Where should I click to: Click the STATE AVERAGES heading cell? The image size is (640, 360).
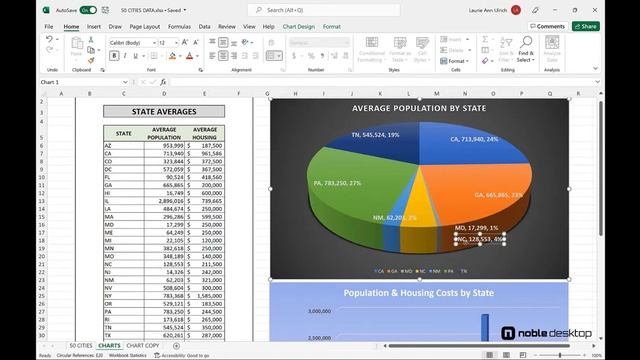(164, 111)
